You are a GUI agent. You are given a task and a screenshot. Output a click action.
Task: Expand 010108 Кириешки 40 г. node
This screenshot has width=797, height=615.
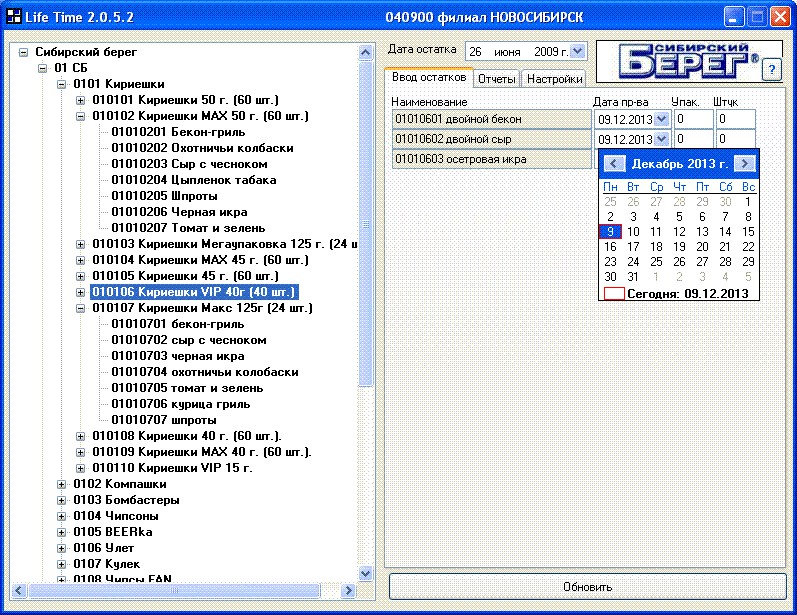click(80, 436)
